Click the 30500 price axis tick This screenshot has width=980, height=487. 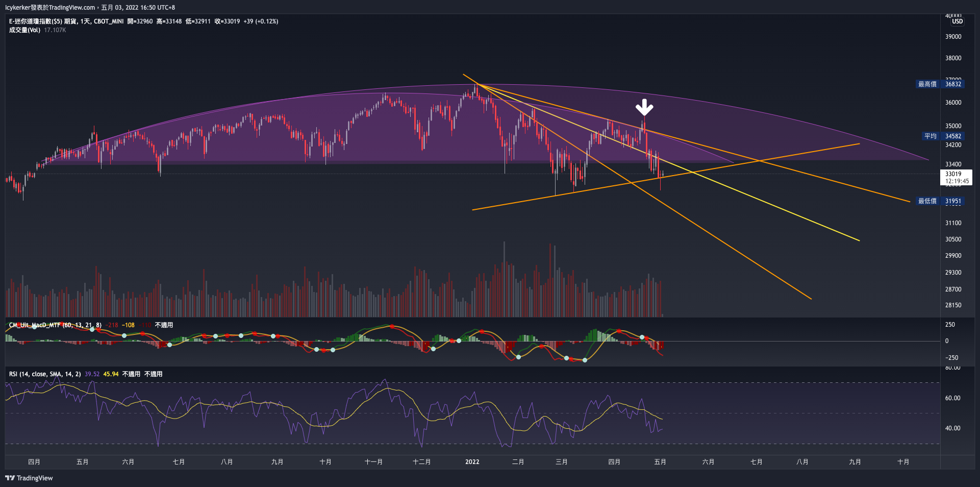click(x=953, y=239)
